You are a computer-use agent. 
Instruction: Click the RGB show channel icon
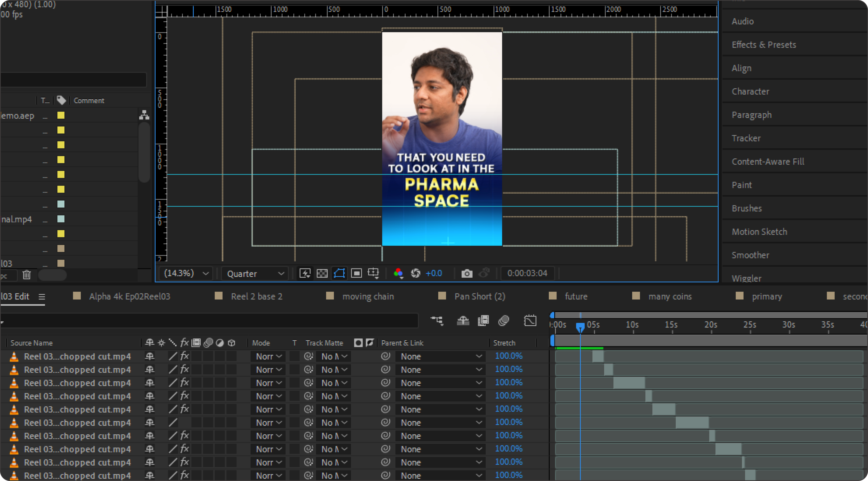coord(398,273)
